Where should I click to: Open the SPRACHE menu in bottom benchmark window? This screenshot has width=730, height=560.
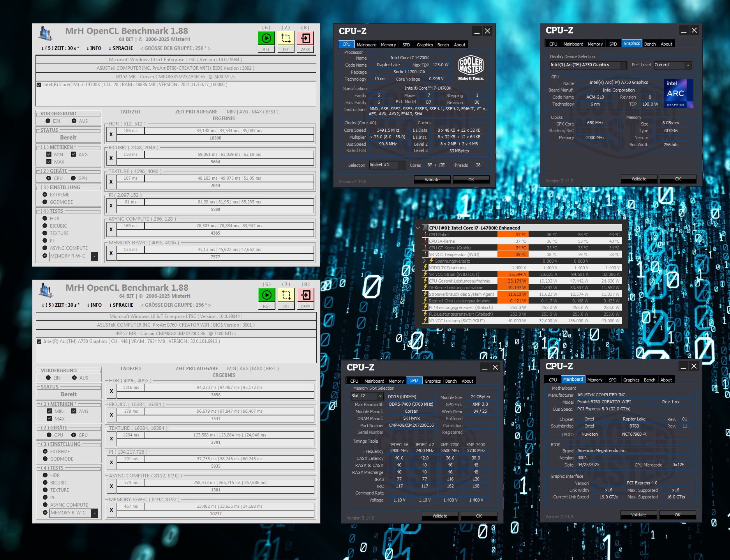point(121,305)
